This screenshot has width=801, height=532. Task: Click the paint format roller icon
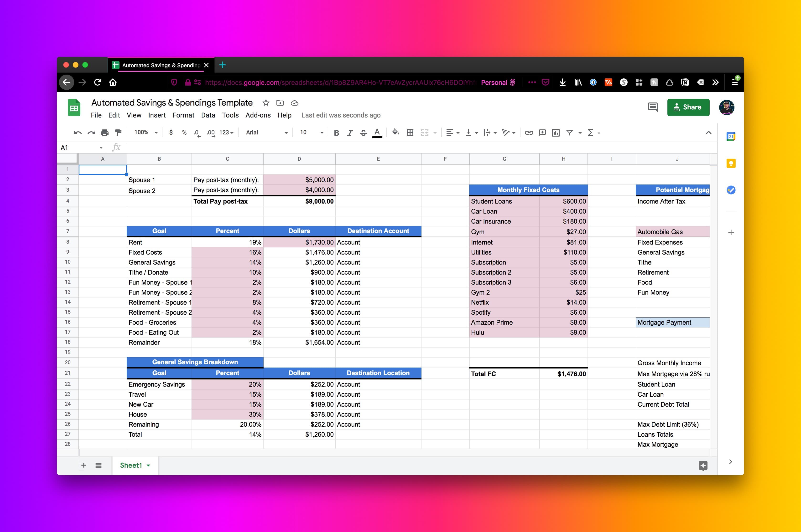coord(118,133)
